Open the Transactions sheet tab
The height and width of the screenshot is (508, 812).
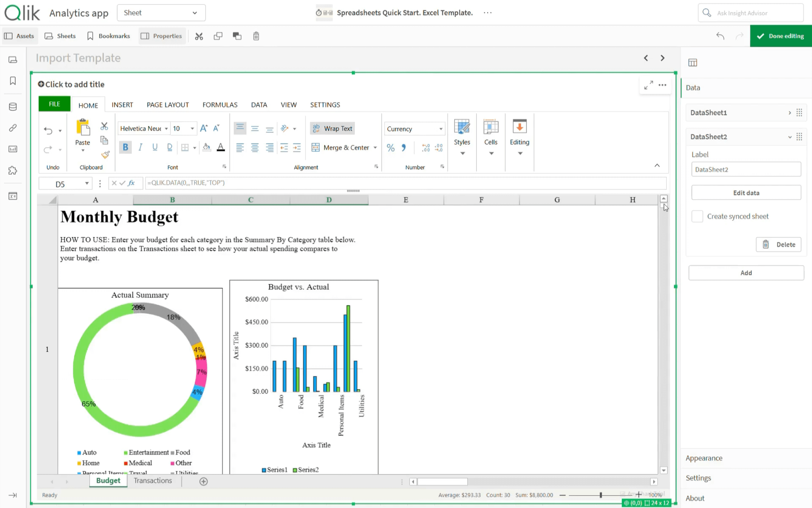[x=153, y=481]
